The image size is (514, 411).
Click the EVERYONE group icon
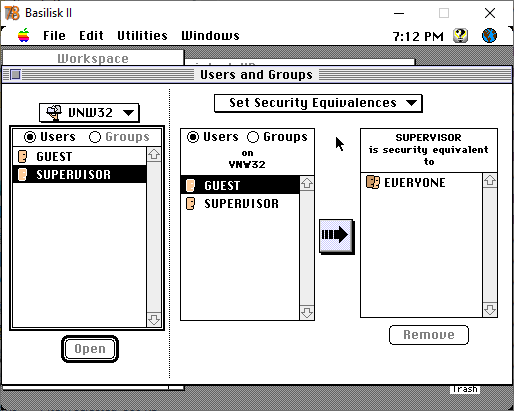pyautogui.click(x=373, y=182)
